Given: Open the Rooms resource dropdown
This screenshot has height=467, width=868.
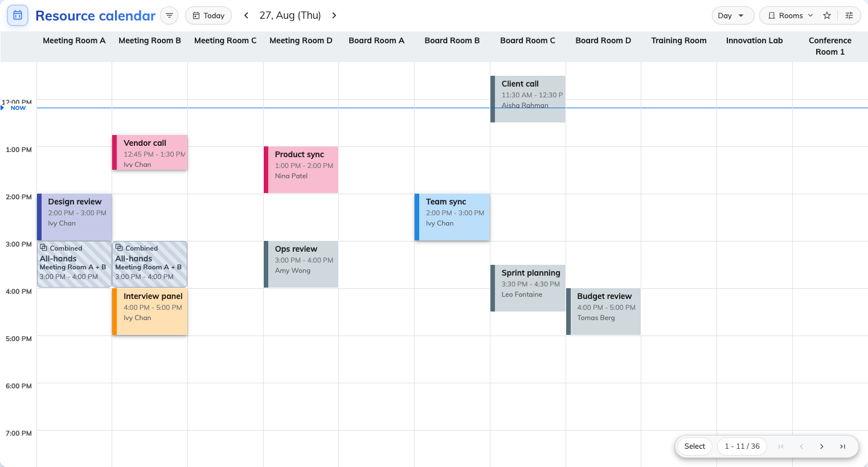Looking at the screenshot, I should coord(791,15).
